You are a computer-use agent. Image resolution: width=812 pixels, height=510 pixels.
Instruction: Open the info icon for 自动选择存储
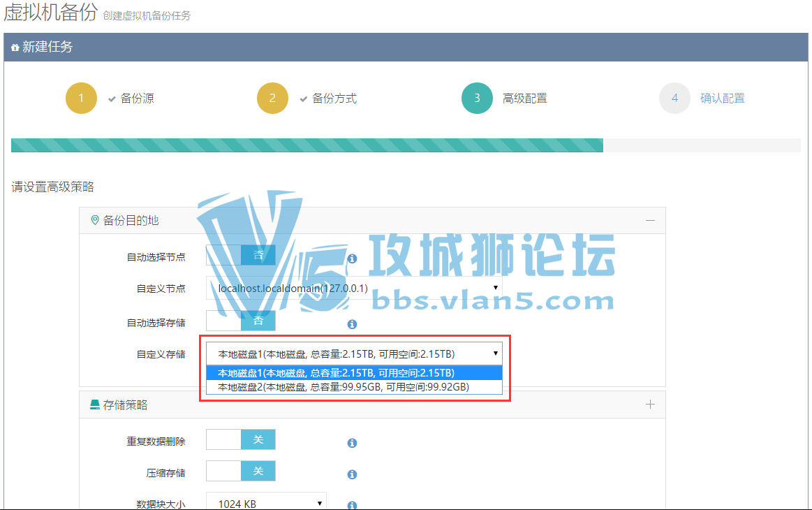coord(352,324)
